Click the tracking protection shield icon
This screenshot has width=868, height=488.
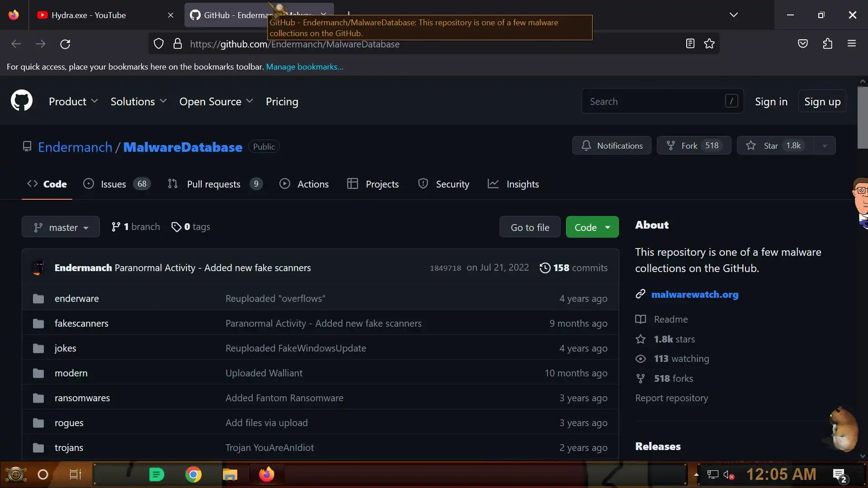[x=159, y=44]
